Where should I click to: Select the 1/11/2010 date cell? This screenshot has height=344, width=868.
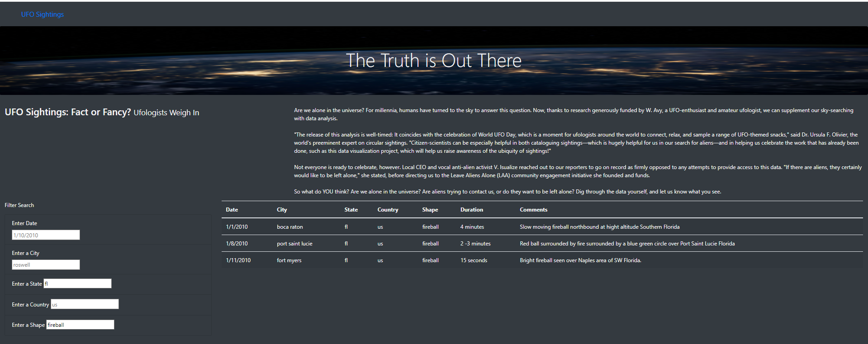coord(238,260)
